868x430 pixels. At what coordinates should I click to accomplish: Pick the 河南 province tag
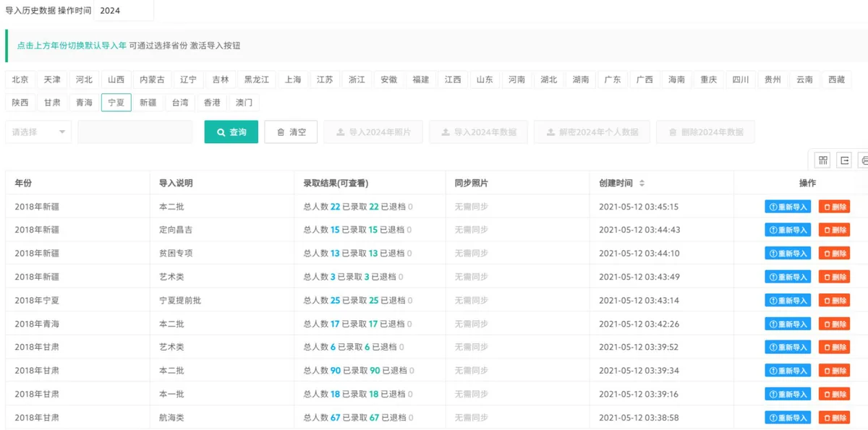pos(516,79)
